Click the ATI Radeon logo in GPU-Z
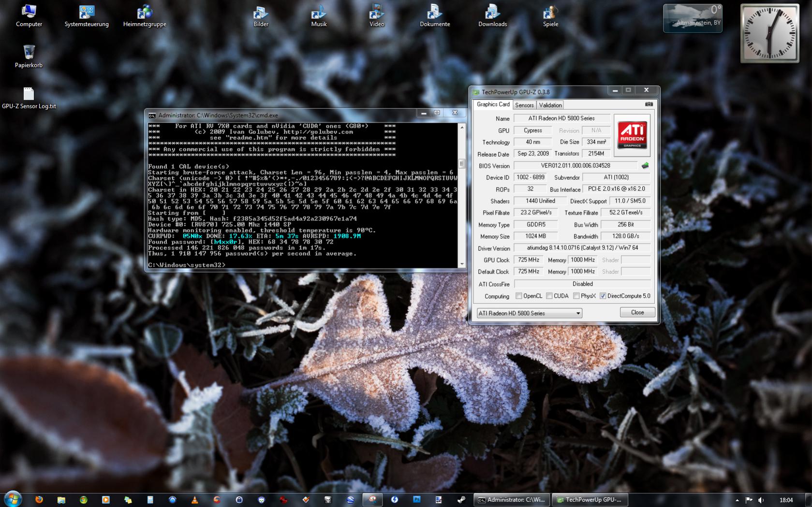 (x=632, y=135)
